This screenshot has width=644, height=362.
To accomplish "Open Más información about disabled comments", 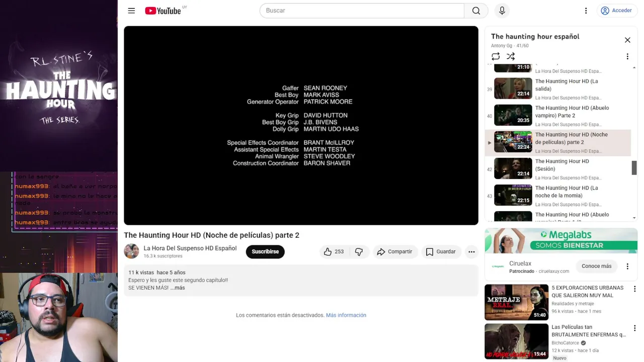I will 346,315.
